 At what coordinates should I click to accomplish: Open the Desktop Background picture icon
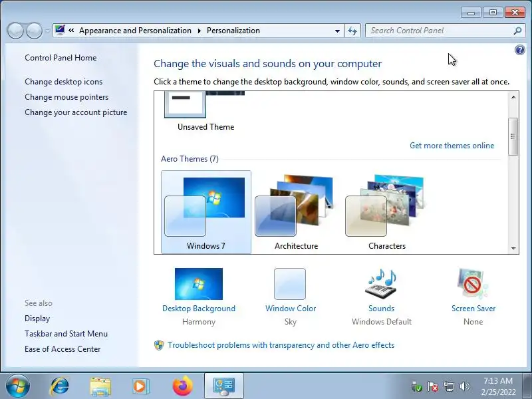pos(199,284)
